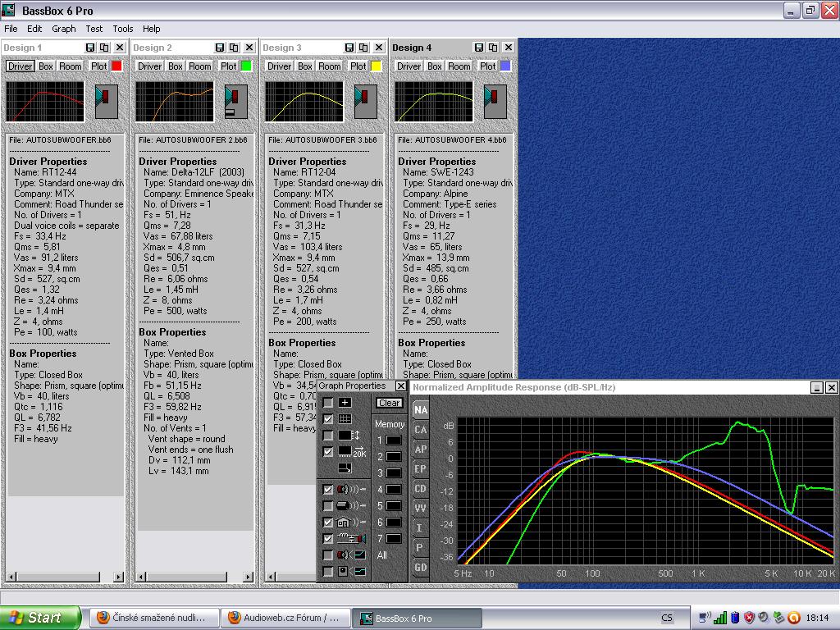
Task: Click the yellow plot color swatch of Design 3
Action: click(x=376, y=66)
